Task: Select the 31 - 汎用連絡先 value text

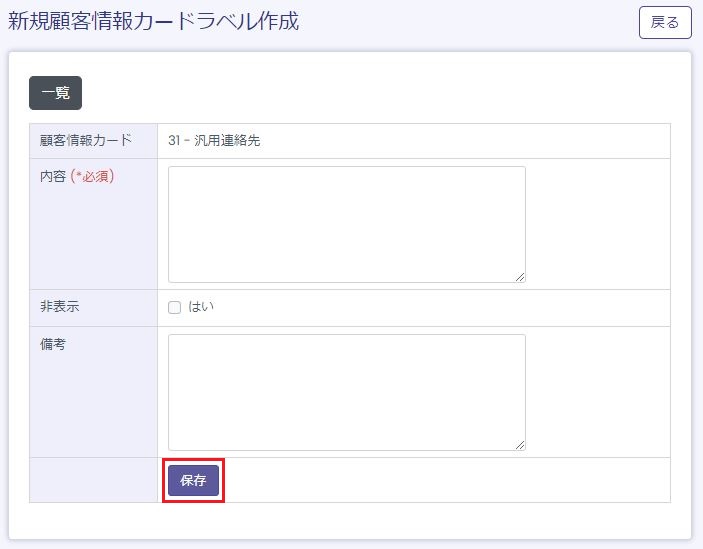Action: [214, 141]
